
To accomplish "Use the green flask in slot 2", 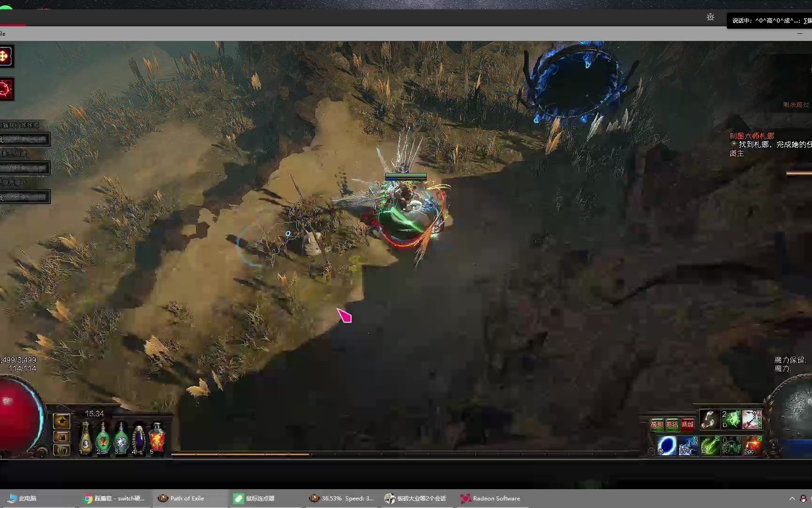I will point(103,437).
